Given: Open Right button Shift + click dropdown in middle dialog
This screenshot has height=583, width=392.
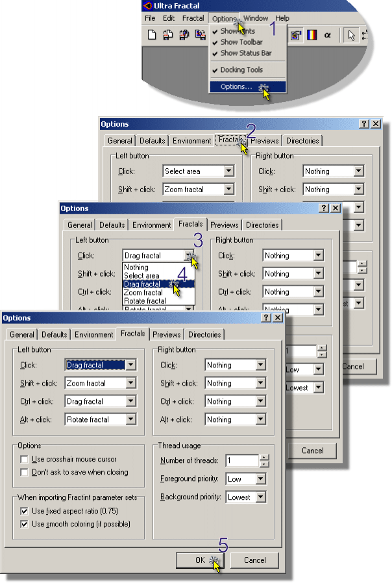Looking at the screenshot, I should click(319, 274).
